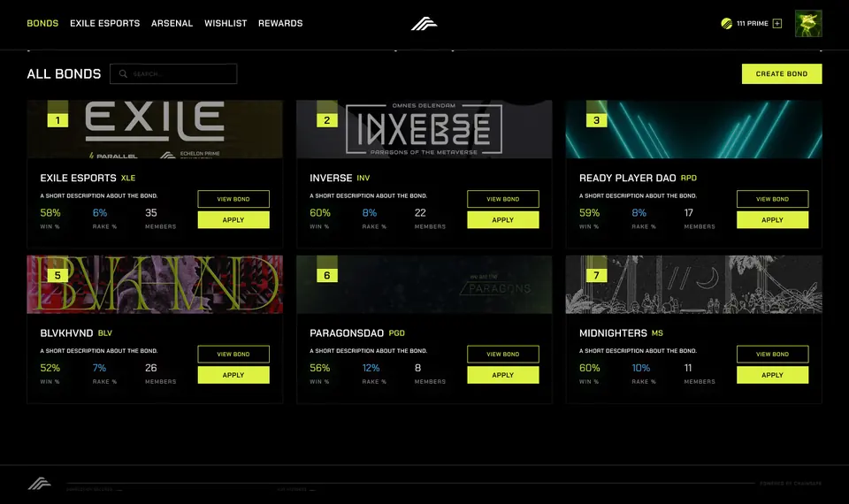Image resolution: width=849 pixels, height=504 pixels.
Task: Click the Echelon logo in the footer
Action: click(x=40, y=483)
